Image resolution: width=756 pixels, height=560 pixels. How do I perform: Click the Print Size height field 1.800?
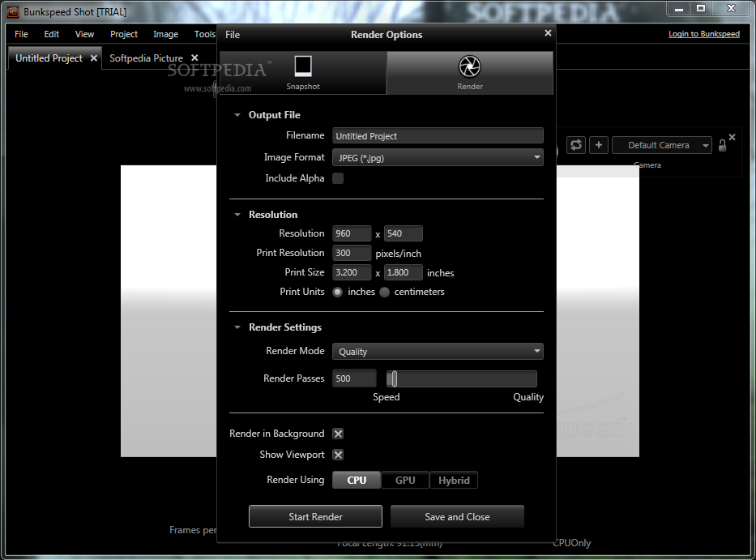403,272
